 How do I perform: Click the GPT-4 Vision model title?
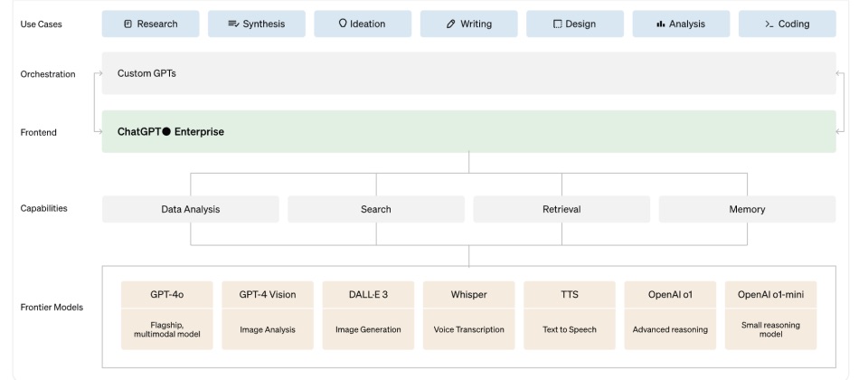(268, 295)
